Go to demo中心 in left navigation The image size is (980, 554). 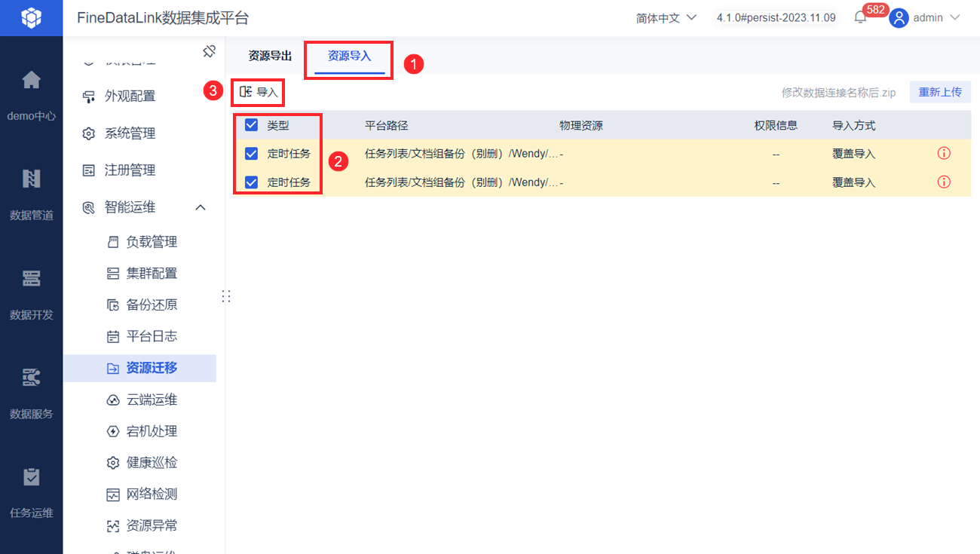31,94
